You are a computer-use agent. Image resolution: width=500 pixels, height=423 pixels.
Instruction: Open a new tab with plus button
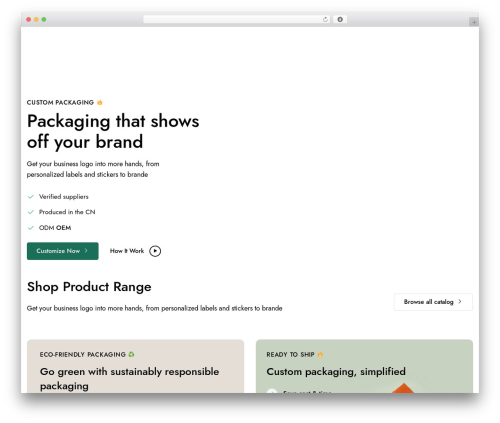coord(474,22)
